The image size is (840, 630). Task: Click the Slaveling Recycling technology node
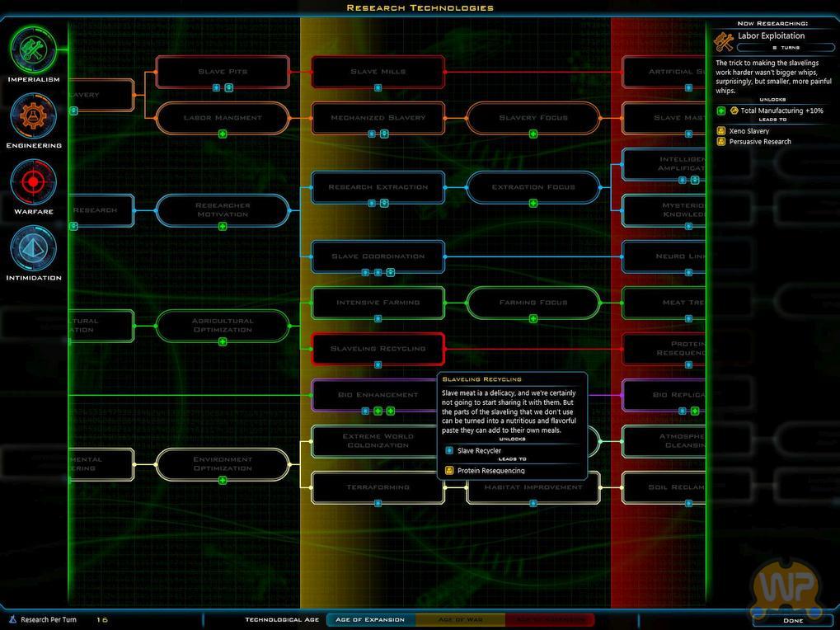pos(378,349)
